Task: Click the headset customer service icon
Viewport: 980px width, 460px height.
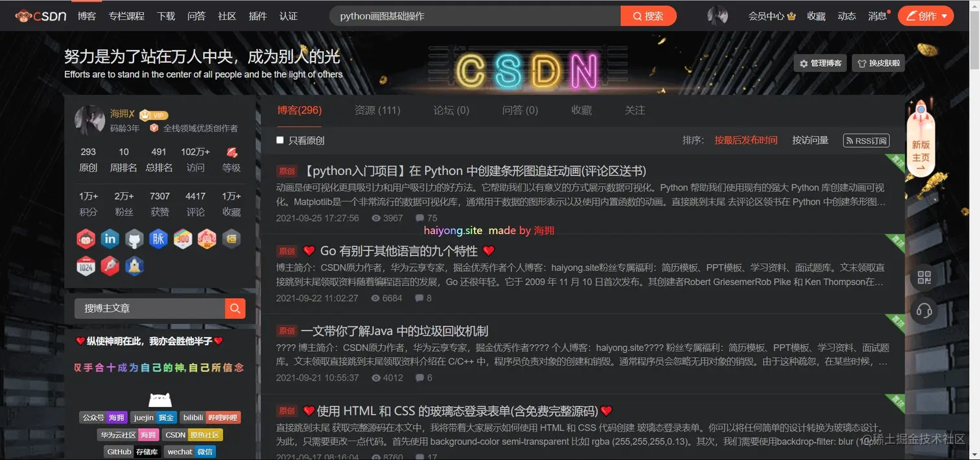Action: 923,310
